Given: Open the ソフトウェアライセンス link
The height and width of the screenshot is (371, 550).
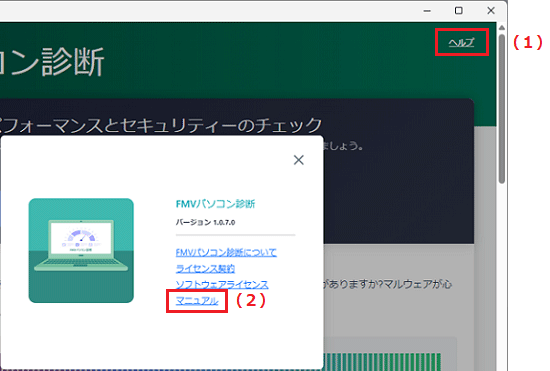Looking at the screenshot, I should tap(222, 284).
